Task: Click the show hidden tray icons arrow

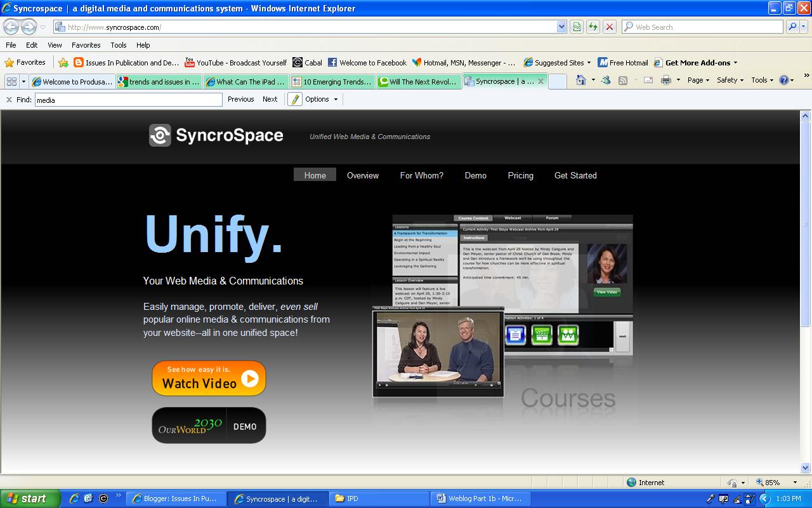Action: coord(764,498)
